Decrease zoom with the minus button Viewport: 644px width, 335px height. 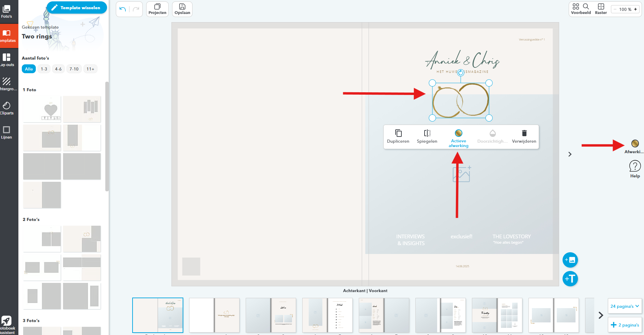(615, 10)
